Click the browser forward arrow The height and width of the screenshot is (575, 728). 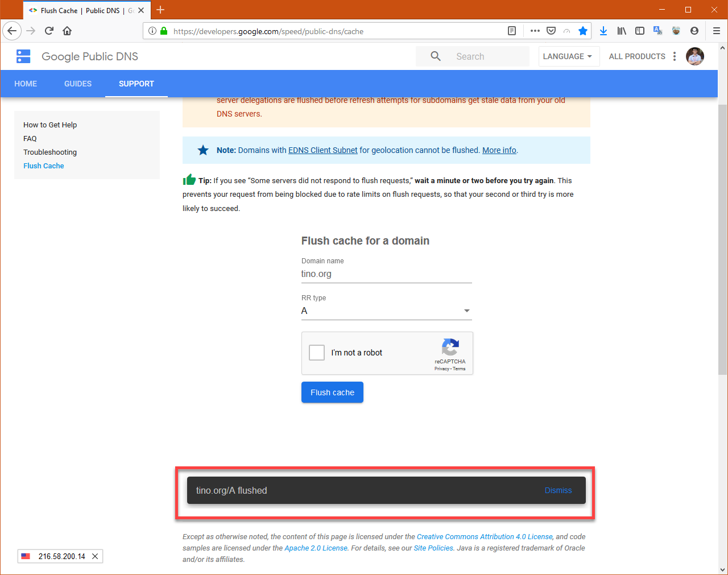[31, 31]
